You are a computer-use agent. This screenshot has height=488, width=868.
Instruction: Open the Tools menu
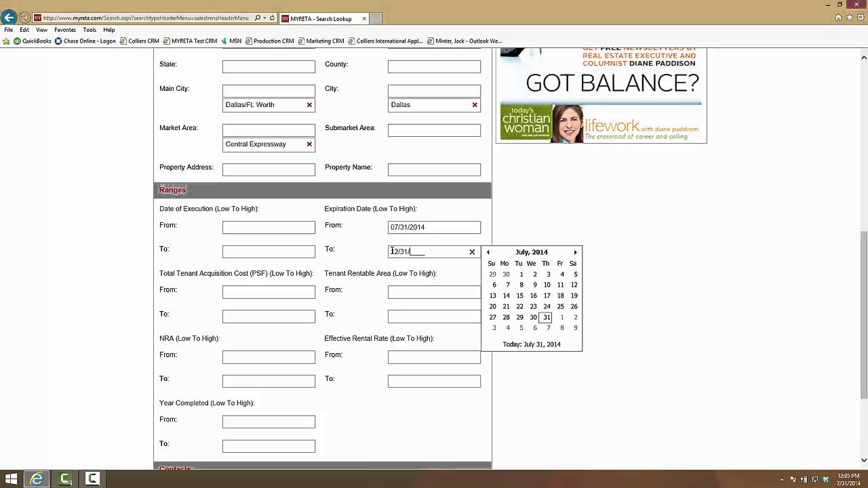click(x=90, y=30)
